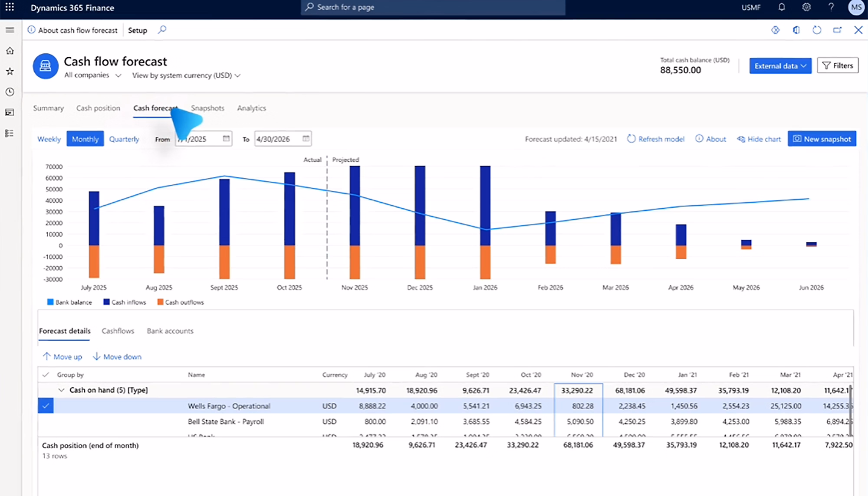The image size is (868, 496).
Task: Create a New snapshot
Action: coord(822,139)
